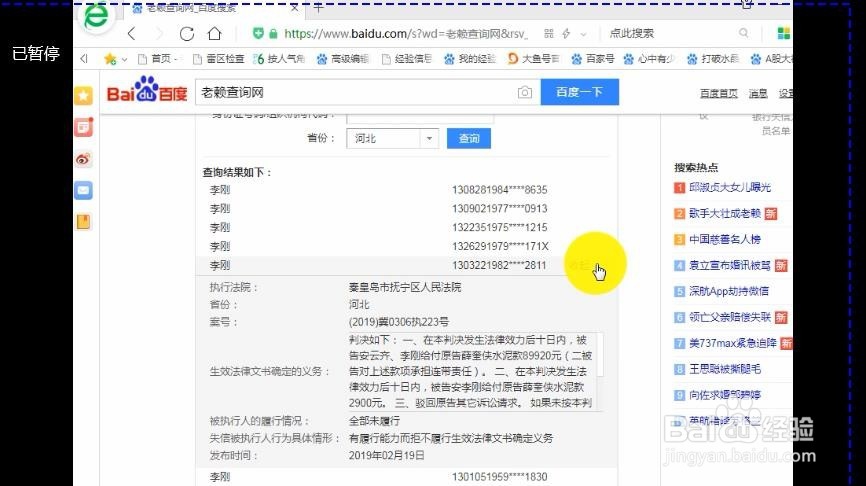Open the 雷区检查 bookmark
Image resolution: width=866 pixels, height=486 pixels.
click(218, 59)
